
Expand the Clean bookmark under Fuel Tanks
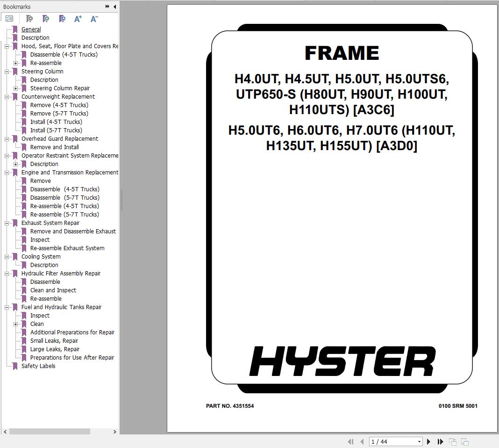click(x=15, y=324)
